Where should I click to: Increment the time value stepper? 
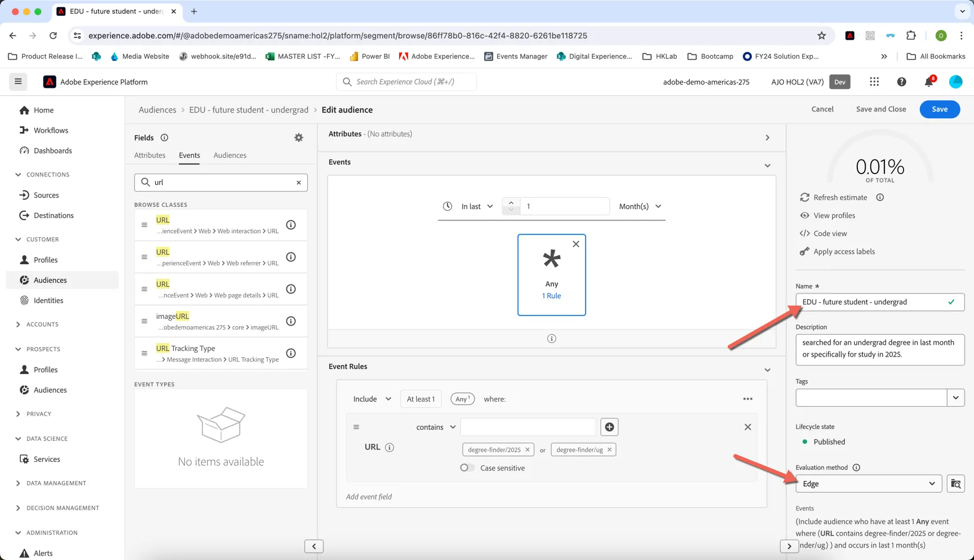tap(511, 202)
